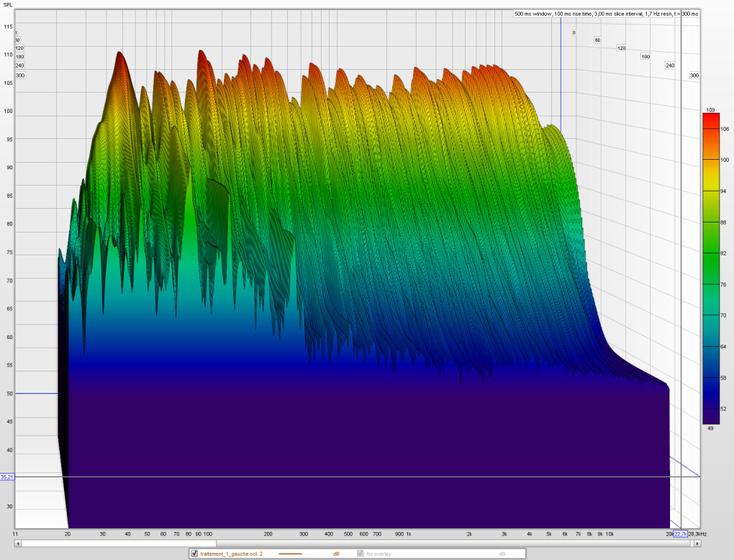Click the 1k frequency axis label

pos(408,534)
